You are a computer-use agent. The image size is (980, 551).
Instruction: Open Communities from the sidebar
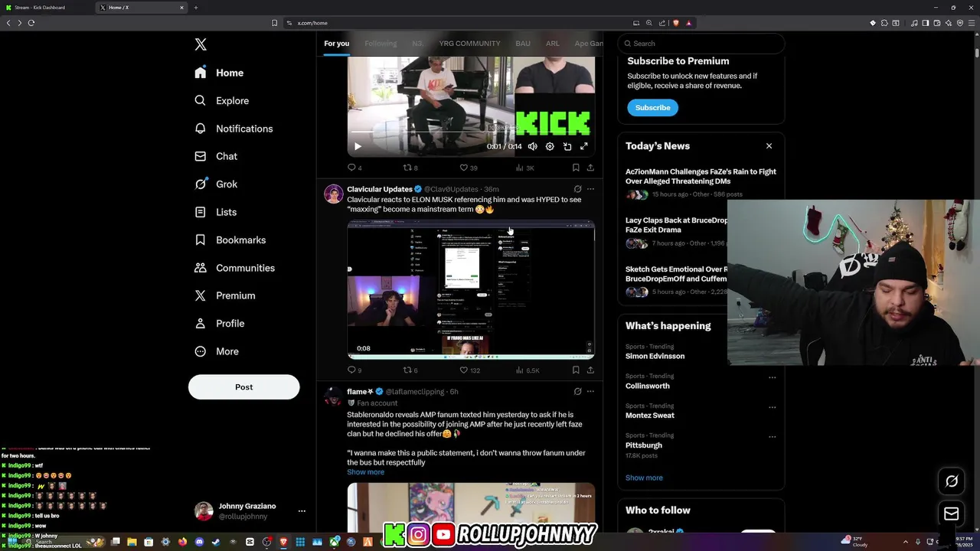coord(234,268)
